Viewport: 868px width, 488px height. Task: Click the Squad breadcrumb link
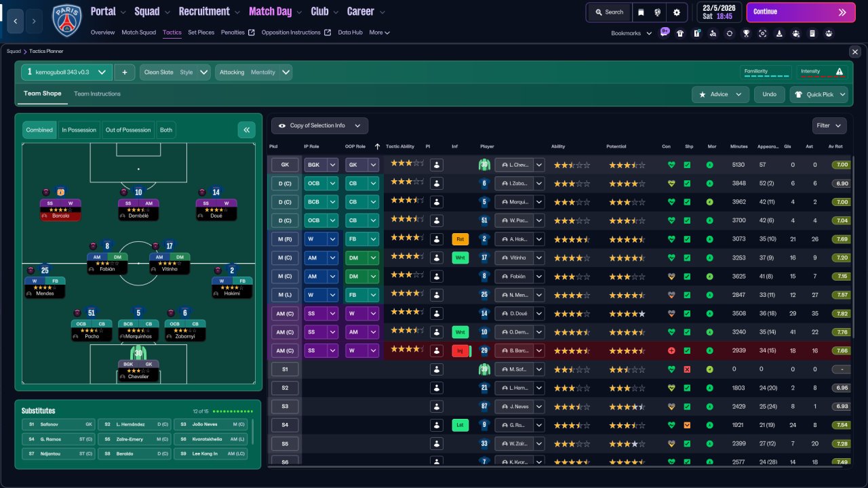(x=14, y=52)
